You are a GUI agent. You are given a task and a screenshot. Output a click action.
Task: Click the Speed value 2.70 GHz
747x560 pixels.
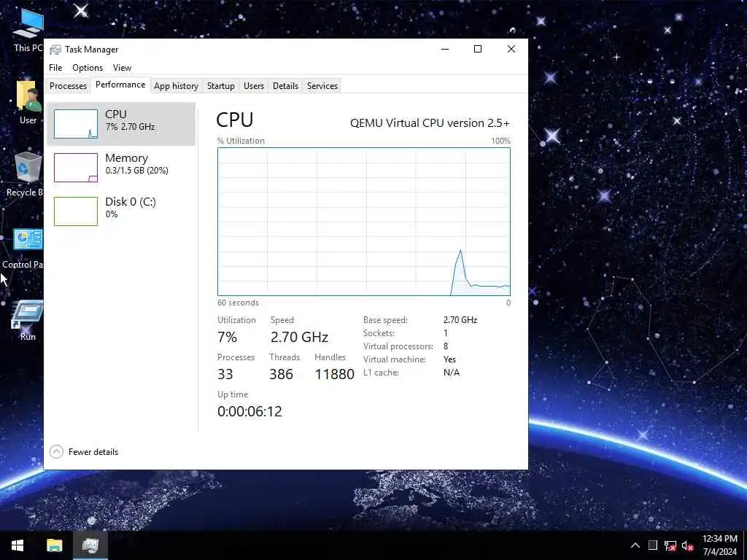coord(299,337)
